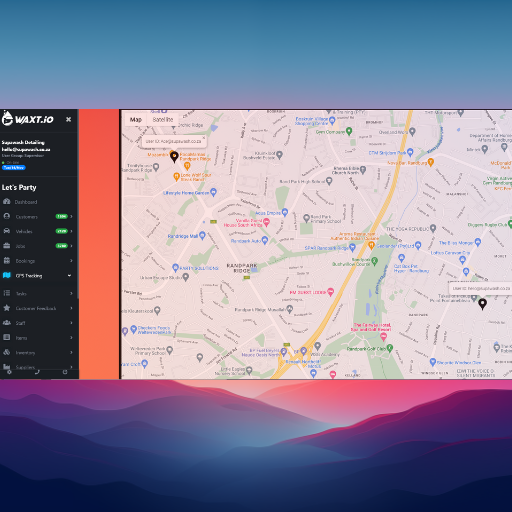
Task: Expand the Bookings submenu chevron
Action: (71, 261)
